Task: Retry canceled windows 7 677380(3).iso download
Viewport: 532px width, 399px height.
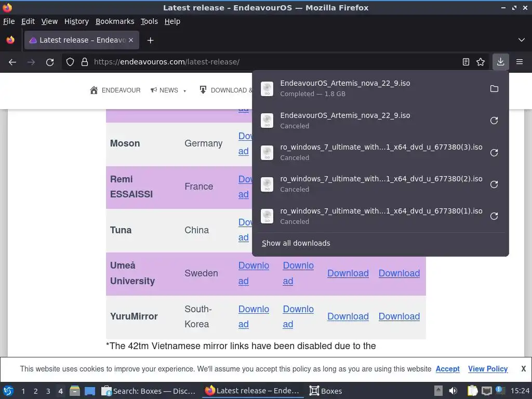Action: pos(495,152)
